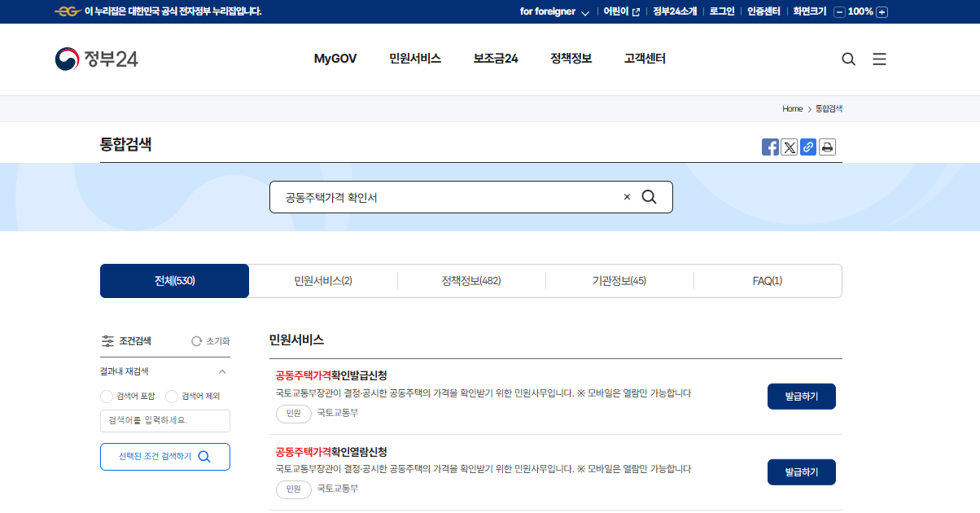980x513 pixels.
Task: Click inside the 검색어를 입력하세요 input field
Action: [x=165, y=421]
